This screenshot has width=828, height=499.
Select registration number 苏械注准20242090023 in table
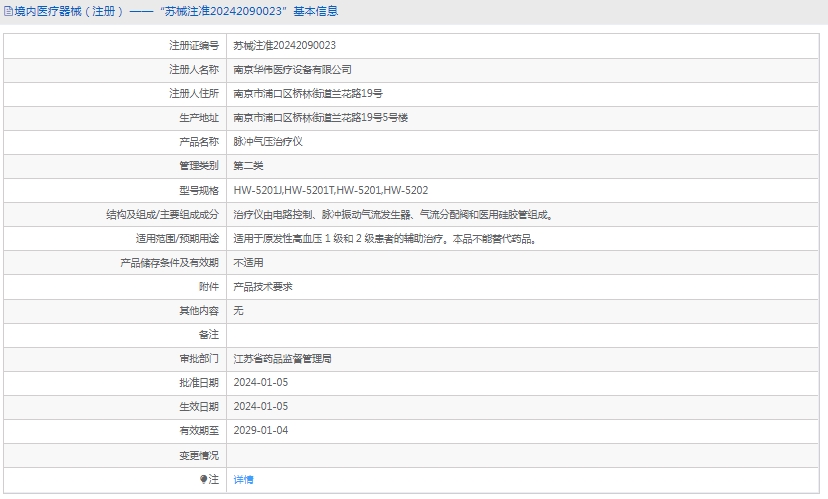tap(284, 46)
